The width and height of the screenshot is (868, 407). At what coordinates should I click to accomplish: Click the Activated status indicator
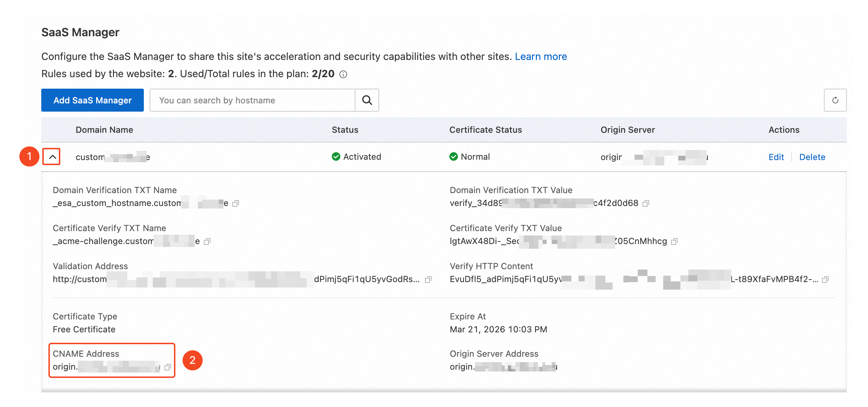coord(357,157)
